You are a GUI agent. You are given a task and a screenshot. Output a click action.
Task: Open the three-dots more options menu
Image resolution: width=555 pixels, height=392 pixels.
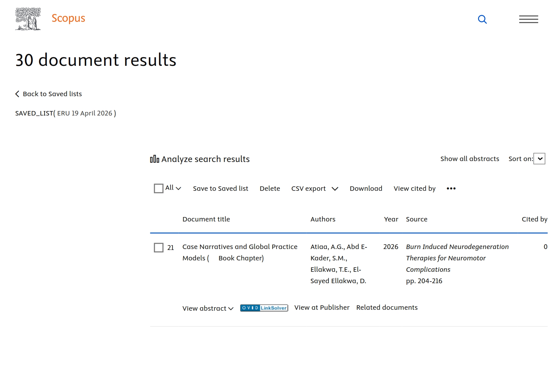coord(451,189)
